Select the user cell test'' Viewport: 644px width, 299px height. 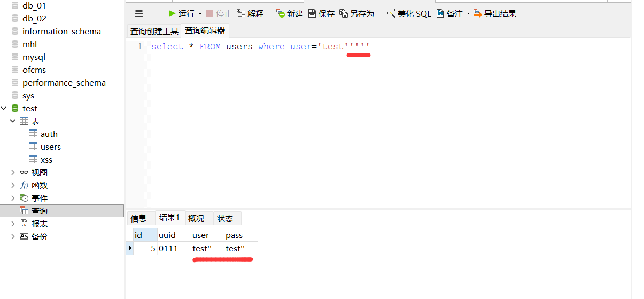point(207,248)
